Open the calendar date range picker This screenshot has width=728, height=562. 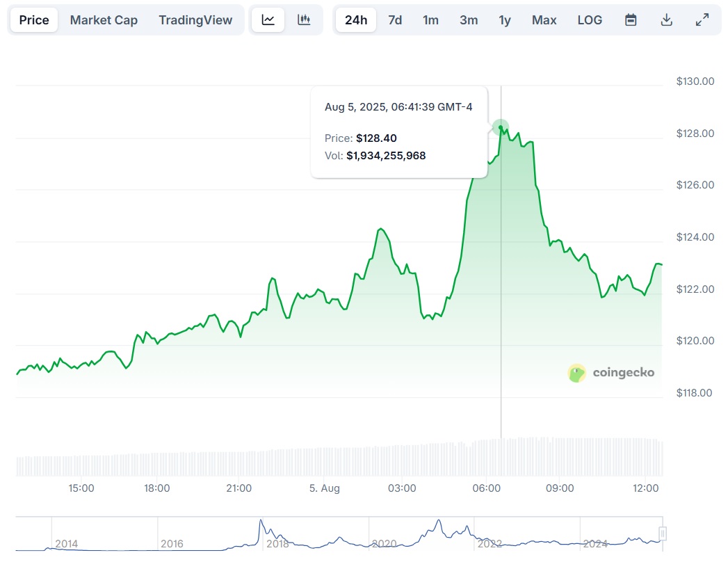point(631,20)
